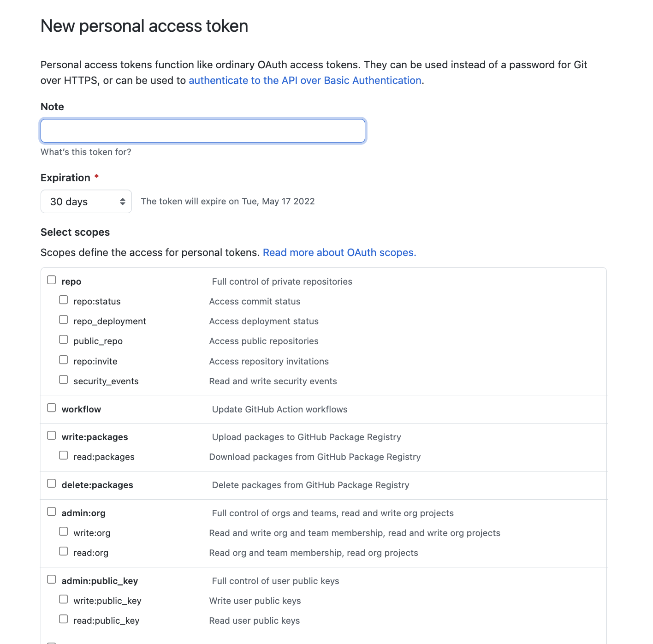Enable the repo:status scope
The height and width of the screenshot is (644, 653).
point(64,300)
